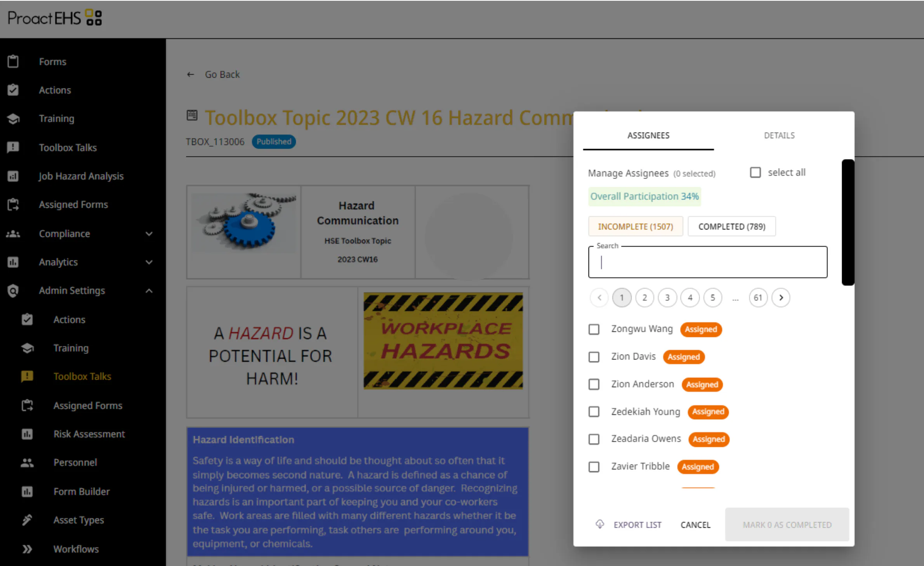Switch to the Details tab
Image resolution: width=924 pixels, height=566 pixels.
(779, 135)
